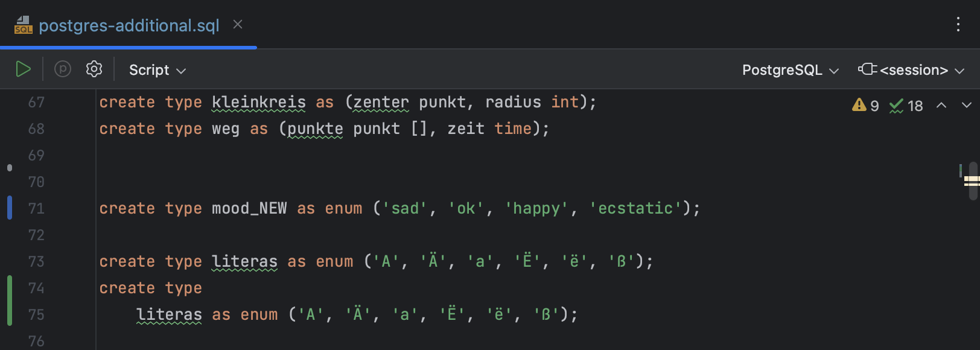
Task: Open the Script mode dropdown
Action: click(x=157, y=70)
